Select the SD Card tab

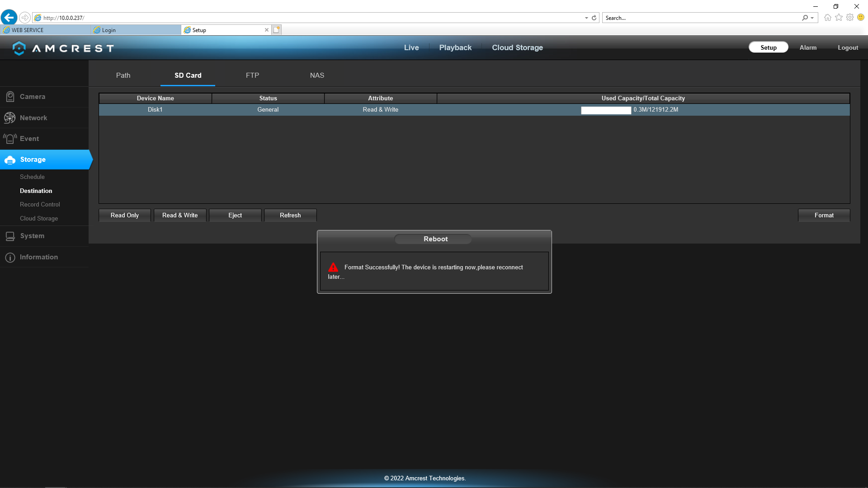pos(188,75)
